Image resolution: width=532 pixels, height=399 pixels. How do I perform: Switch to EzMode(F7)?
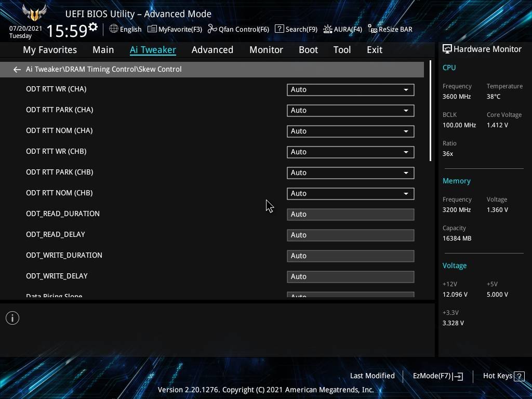click(437, 376)
